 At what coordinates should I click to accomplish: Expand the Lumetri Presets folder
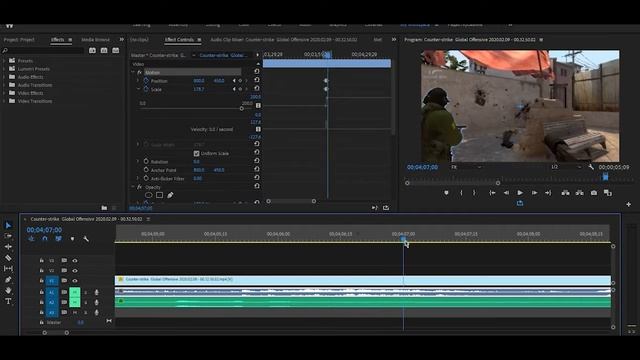(5, 69)
